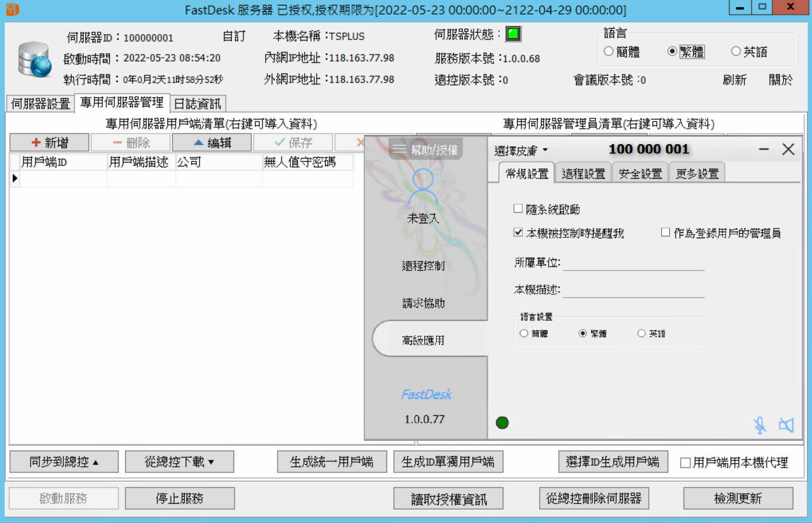Enable 隨系統啟動 checkbox
Viewport: 812px width, 523px height.
coord(518,209)
